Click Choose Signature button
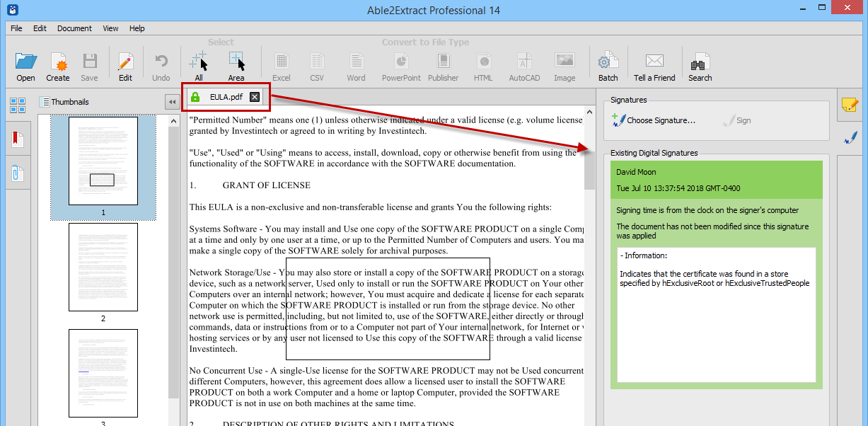The height and width of the screenshot is (426, 868). click(654, 120)
